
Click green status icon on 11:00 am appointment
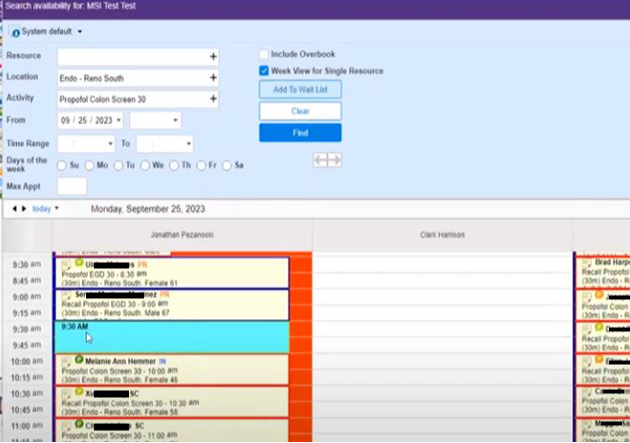79,424
